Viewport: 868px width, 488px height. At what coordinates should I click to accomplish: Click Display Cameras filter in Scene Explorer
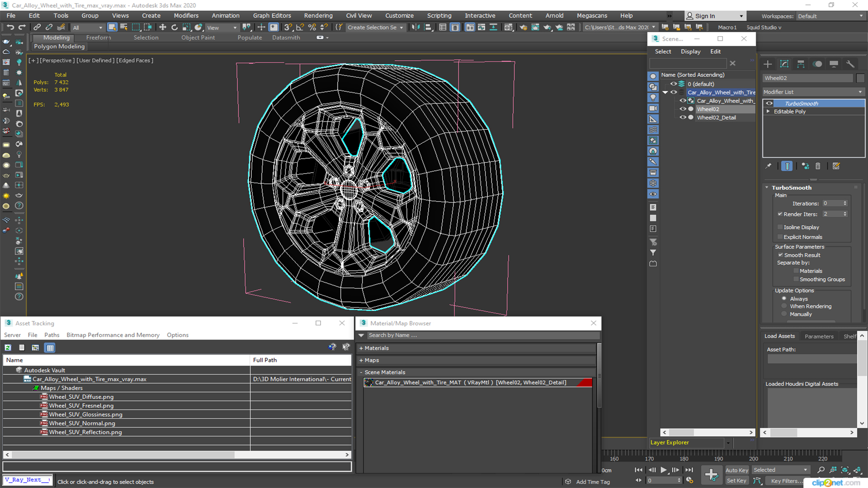(653, 108)
